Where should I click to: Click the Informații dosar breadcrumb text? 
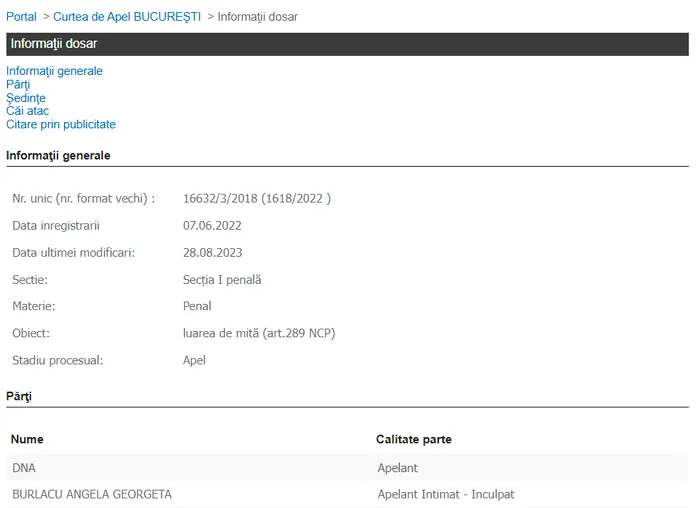257,17
